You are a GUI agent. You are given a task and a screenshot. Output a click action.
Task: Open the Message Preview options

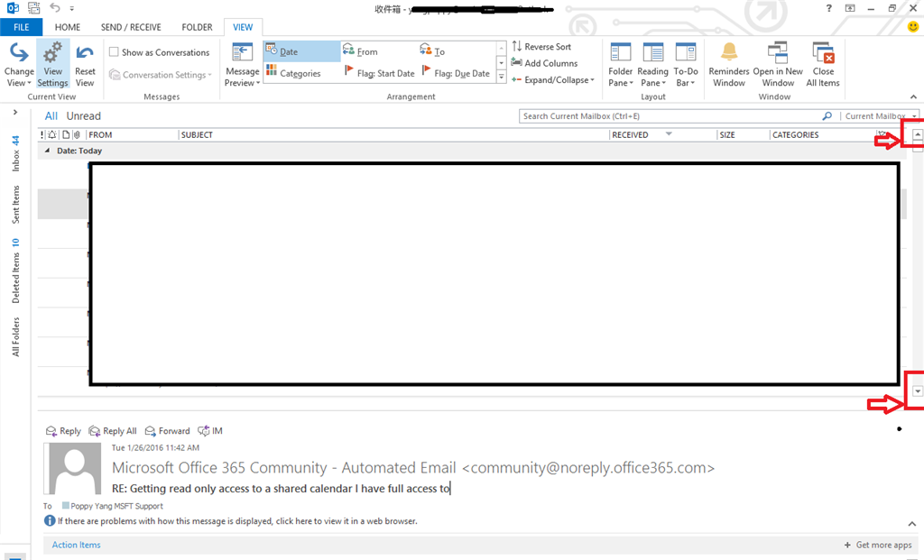242,65
